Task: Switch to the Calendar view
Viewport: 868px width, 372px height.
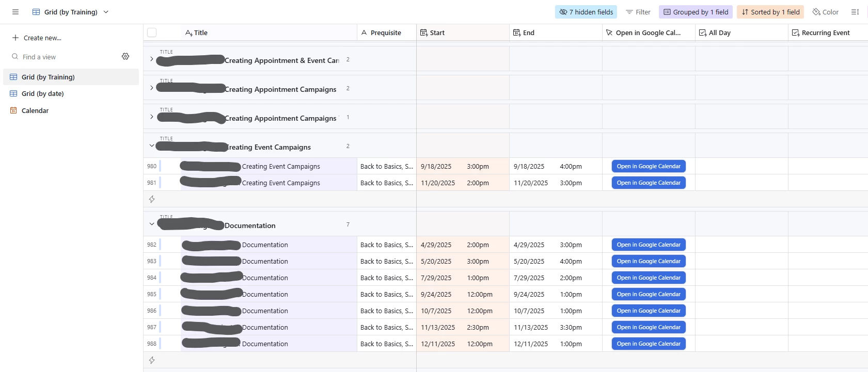Action: (x=71, y=110)
